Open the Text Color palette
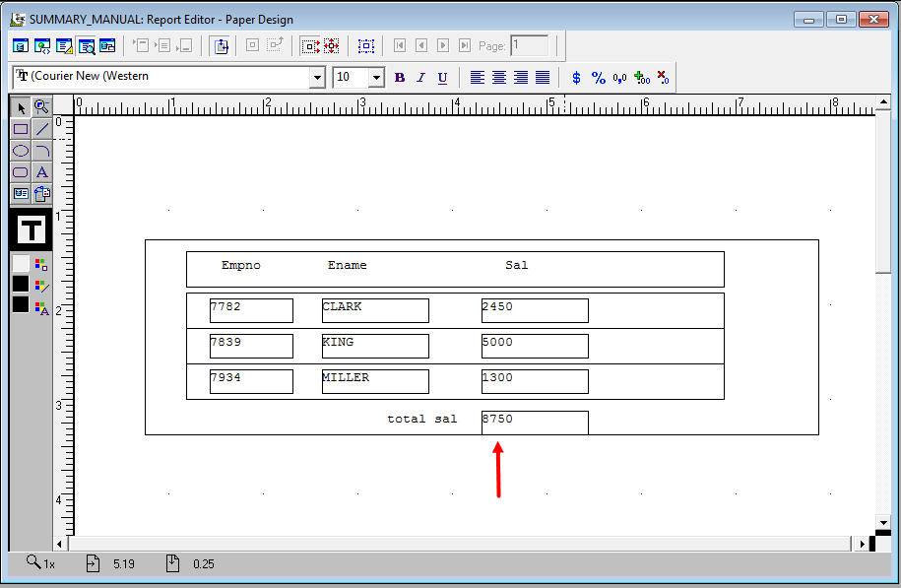Image resolution: width=901 pixels, height=588 pixels. (40, 307)
